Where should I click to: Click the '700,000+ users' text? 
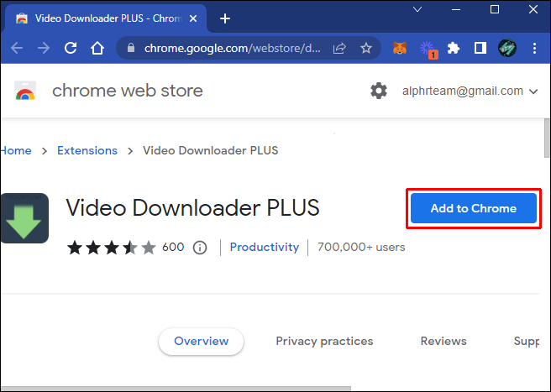pyautogui.click(x=361, y=248)
